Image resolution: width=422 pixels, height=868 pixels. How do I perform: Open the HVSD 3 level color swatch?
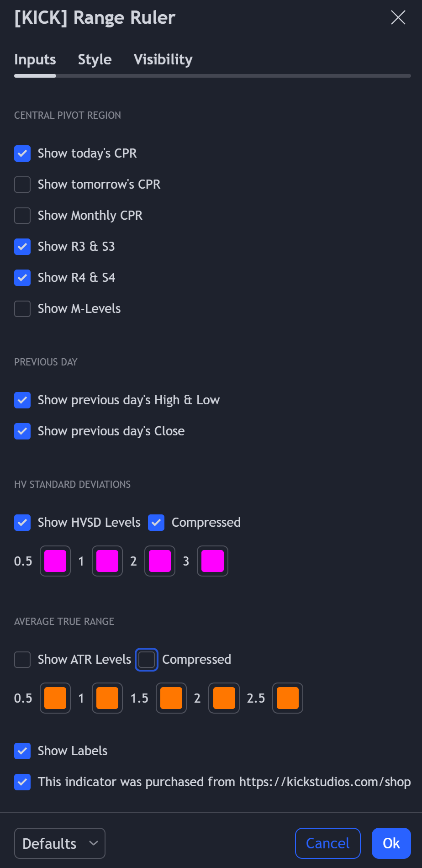point(212,561)
